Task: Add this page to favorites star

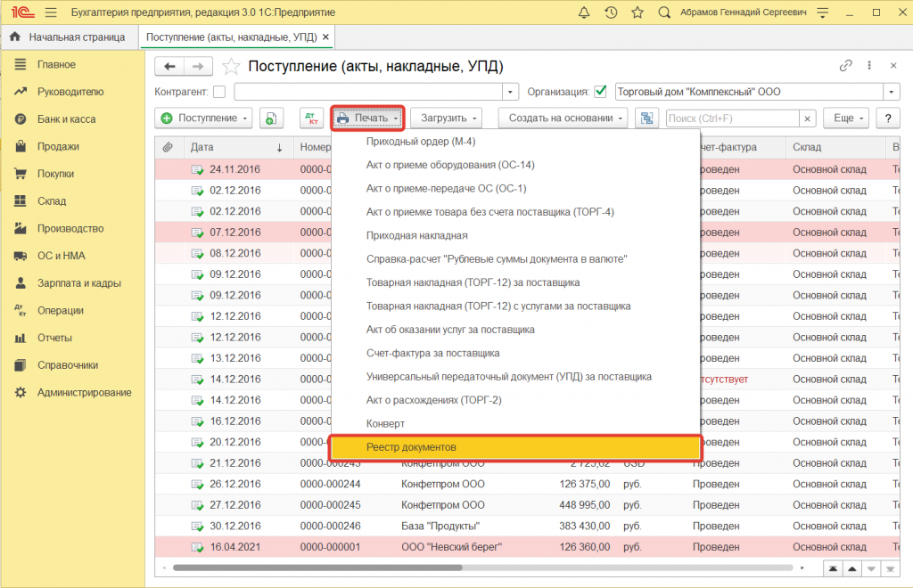Action: pyautogui.click(x=231, y=67)
